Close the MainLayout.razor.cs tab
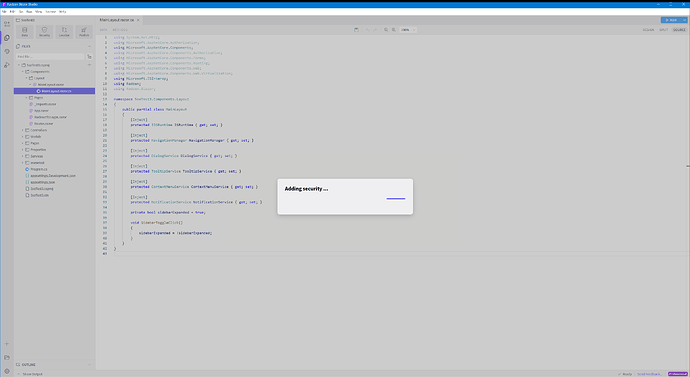This screenshot has height=377, width=690. (138, 20)
